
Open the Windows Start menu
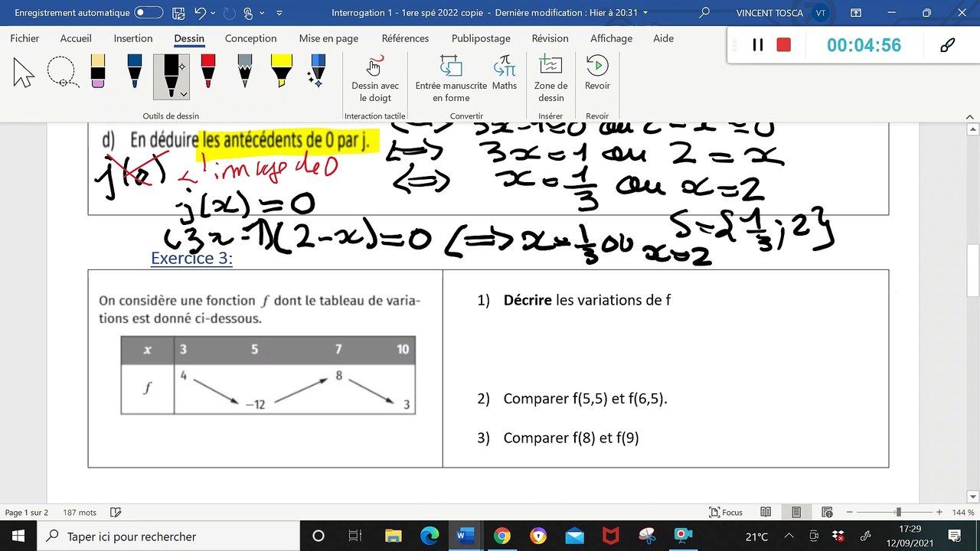tap(18, 536)
